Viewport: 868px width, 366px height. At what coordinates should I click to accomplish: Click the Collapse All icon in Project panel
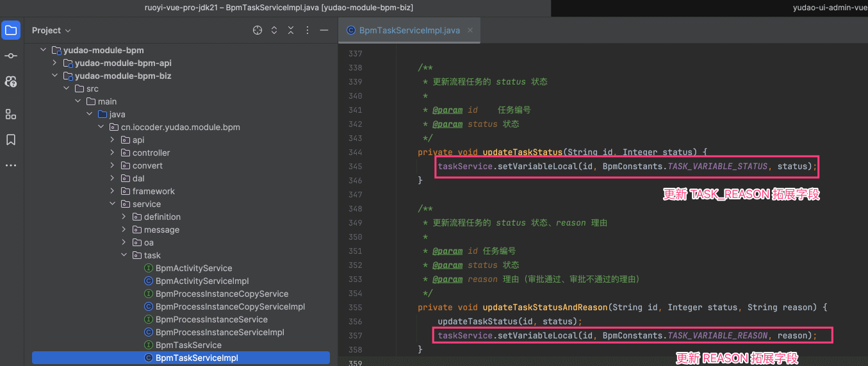[x=291, y=30]
